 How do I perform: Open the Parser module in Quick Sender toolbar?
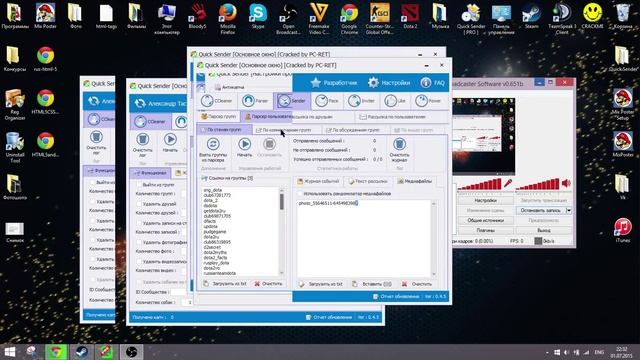pos(255,101)
